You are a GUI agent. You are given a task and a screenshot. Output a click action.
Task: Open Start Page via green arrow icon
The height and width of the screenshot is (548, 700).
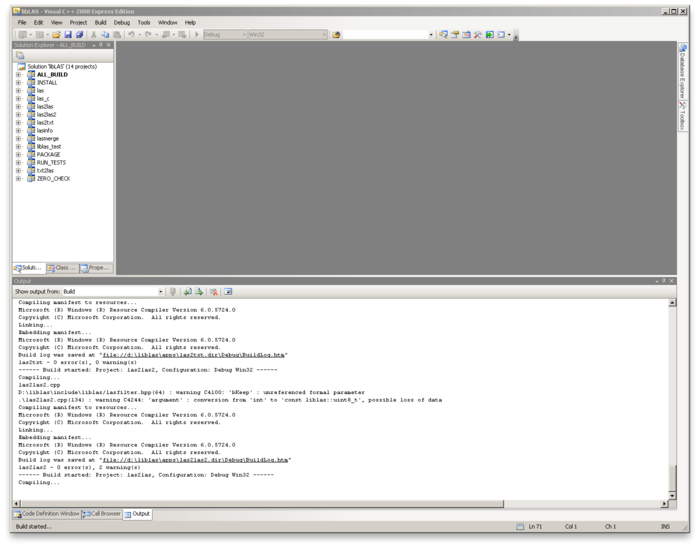[x=490, y=34]
